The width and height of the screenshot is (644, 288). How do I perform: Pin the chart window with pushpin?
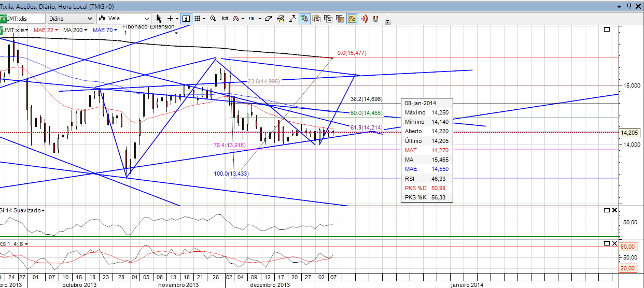(629, 6)
